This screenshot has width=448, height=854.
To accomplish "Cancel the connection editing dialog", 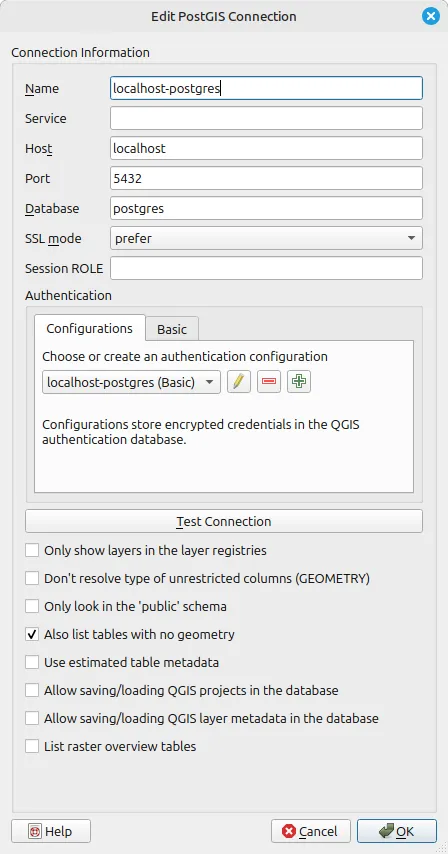I will [x=311, y=831].
